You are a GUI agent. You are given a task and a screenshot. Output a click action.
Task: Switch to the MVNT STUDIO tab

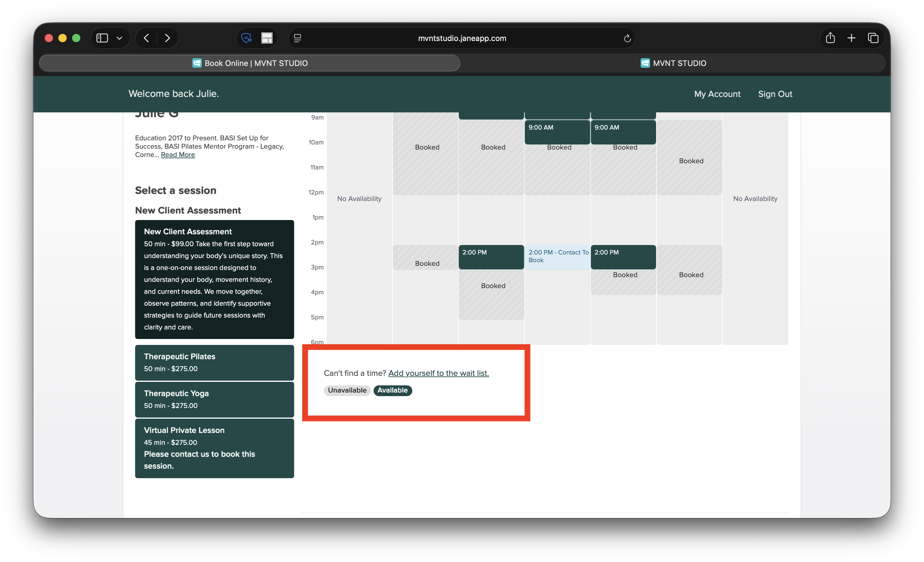[x=673, y=63]
